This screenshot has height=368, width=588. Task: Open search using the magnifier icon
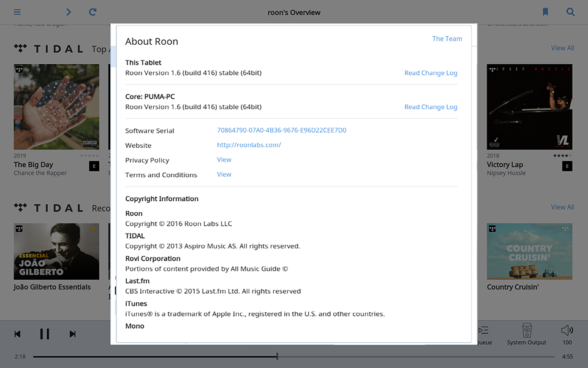pyautogui.click(x=570, y=12)
